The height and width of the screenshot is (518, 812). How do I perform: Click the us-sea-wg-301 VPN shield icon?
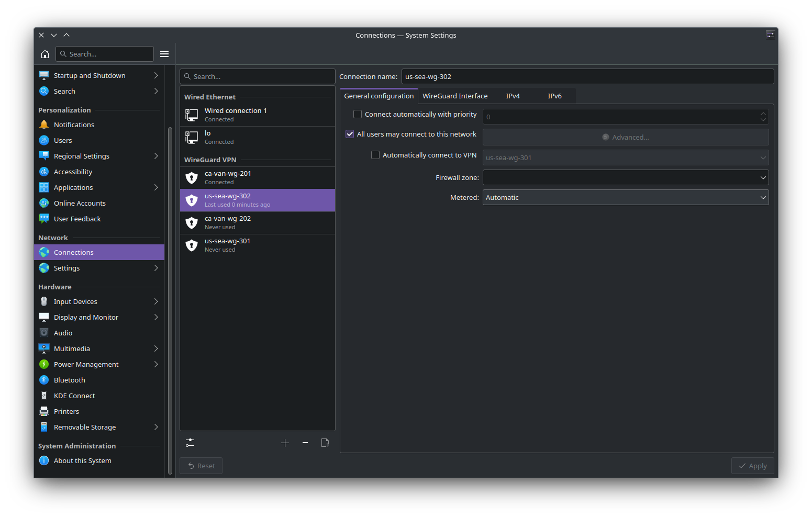[x=192, y=245]
